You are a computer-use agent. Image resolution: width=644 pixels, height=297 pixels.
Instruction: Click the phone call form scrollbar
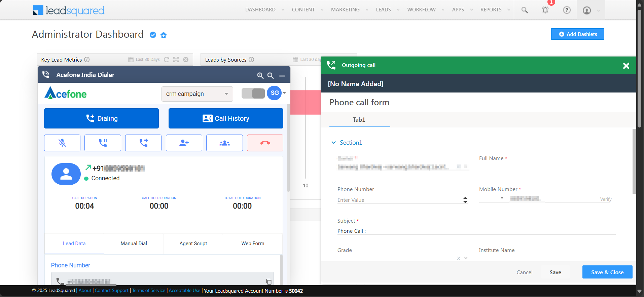(x=634, y=161)
